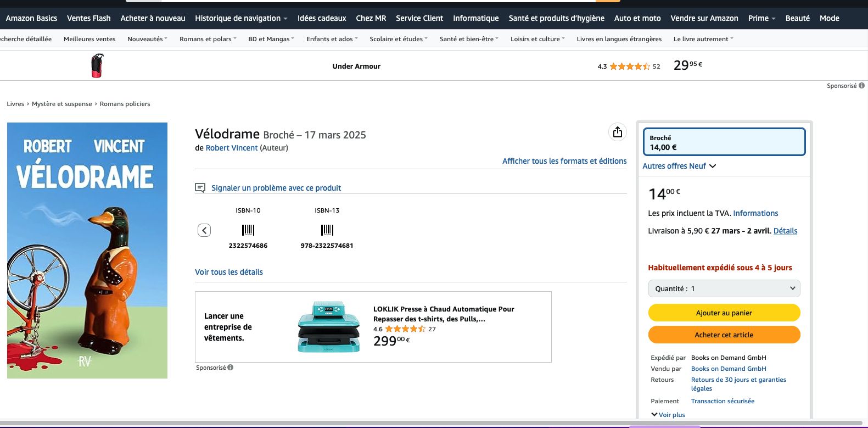Click the Informations link about TVA
The height and width of the screenshot is (428, 868).
pos(755,213)
